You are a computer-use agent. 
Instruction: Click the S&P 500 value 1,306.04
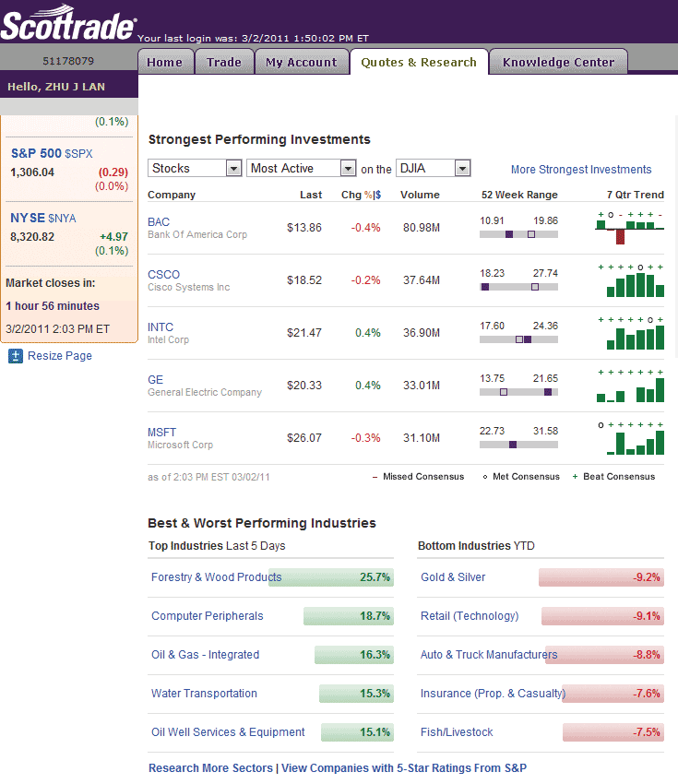[x=32, y=172]
